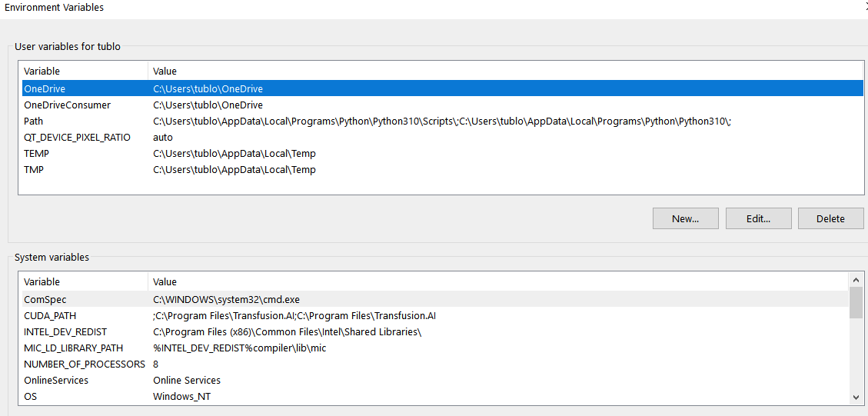Click the Intel Shared Libraries path value
Screen dimensions: 868x416
tap(288, 332)
